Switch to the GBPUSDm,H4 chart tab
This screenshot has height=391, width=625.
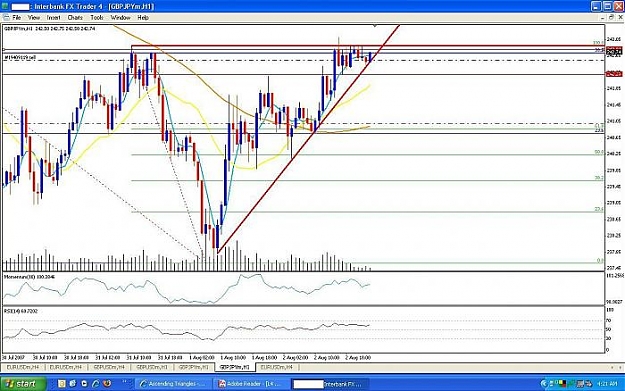click(109, 367)
